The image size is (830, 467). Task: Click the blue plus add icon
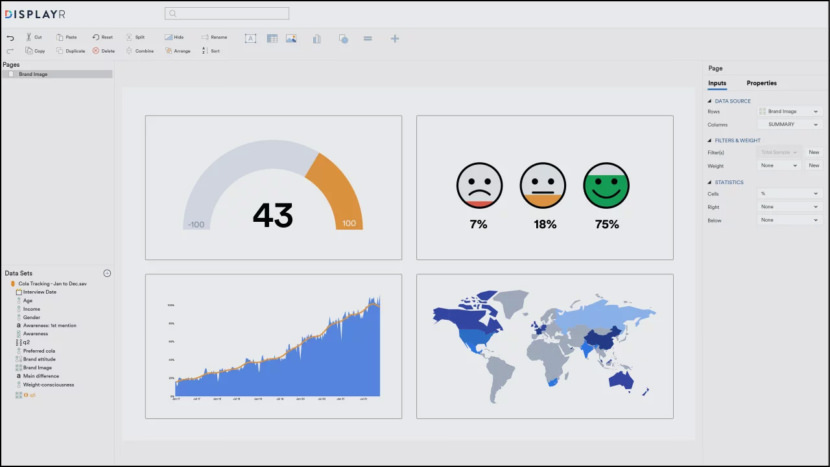pyautogui.click(x=395, y=38)
